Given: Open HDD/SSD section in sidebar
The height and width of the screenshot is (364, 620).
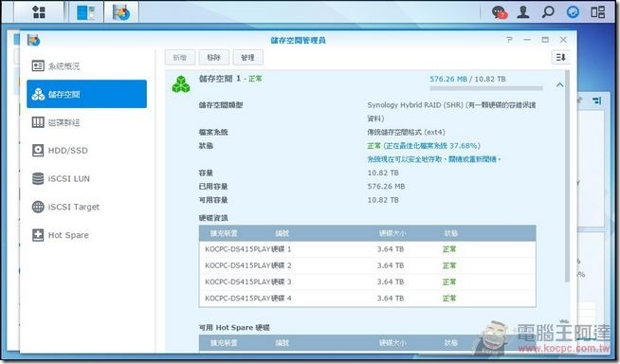Looking at the screenshot, I should pos(86,151).
